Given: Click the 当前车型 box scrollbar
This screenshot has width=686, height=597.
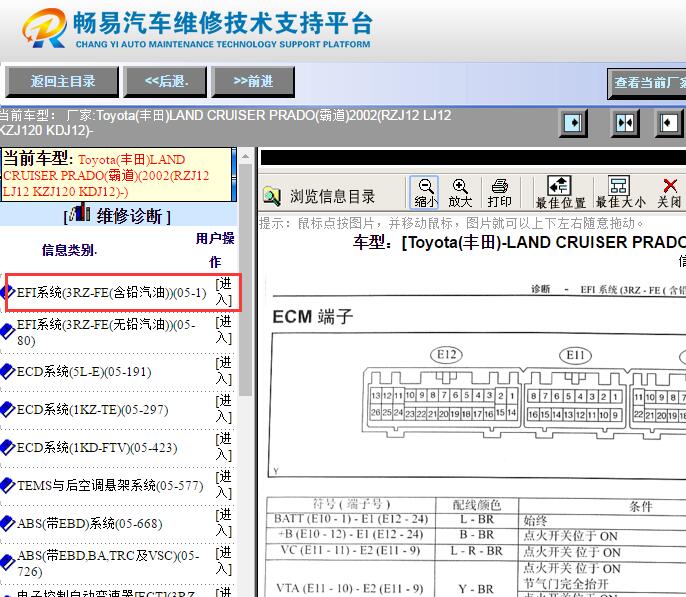Looking at the screenshot, I should [234, 174].
